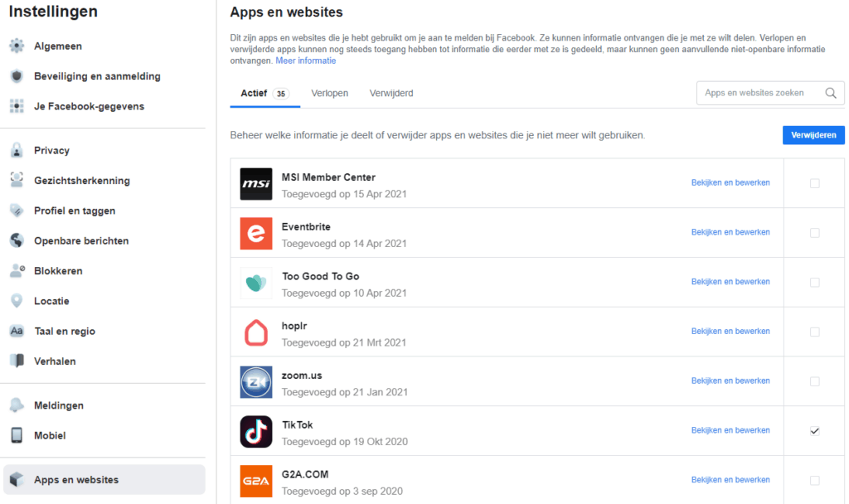Image resolution: width=849 pixels, height=504 pixels.
Task: Select Gezichtsherkenning in sidebar
Action: pos(82,181)
